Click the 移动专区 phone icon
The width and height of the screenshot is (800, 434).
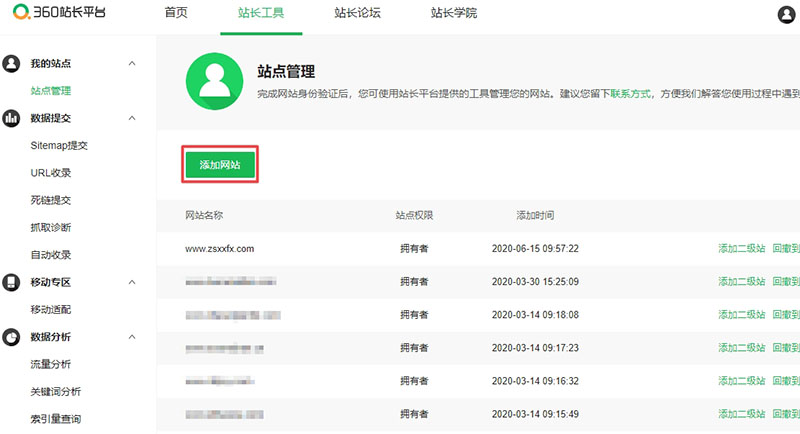coord(11,282)
